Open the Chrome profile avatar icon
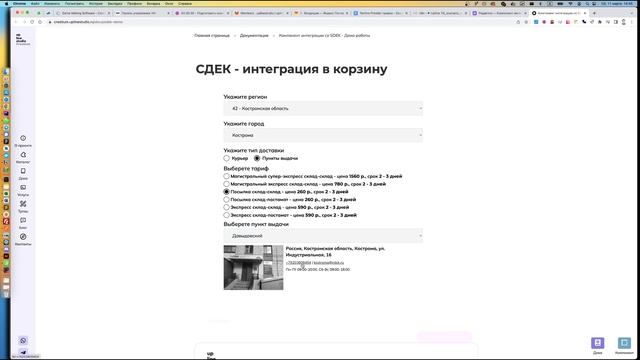Viewport: 640px width, 360px height. pos(624,22)
